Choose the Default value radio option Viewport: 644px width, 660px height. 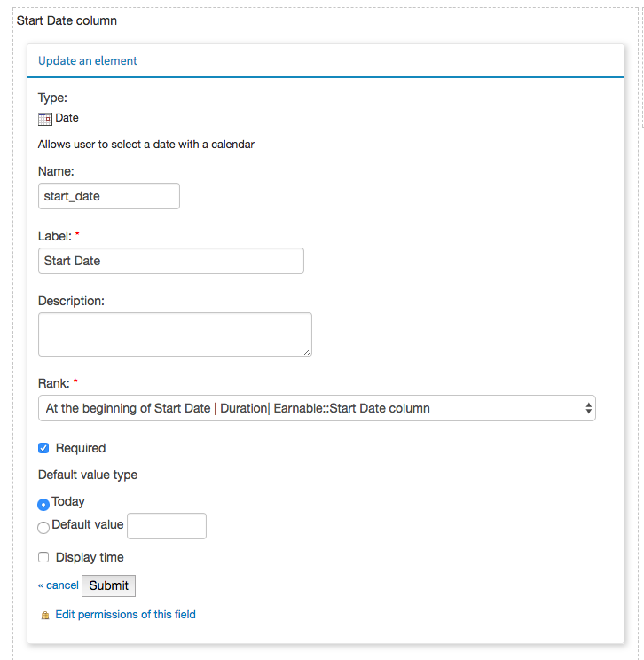(x=43, y=528)
